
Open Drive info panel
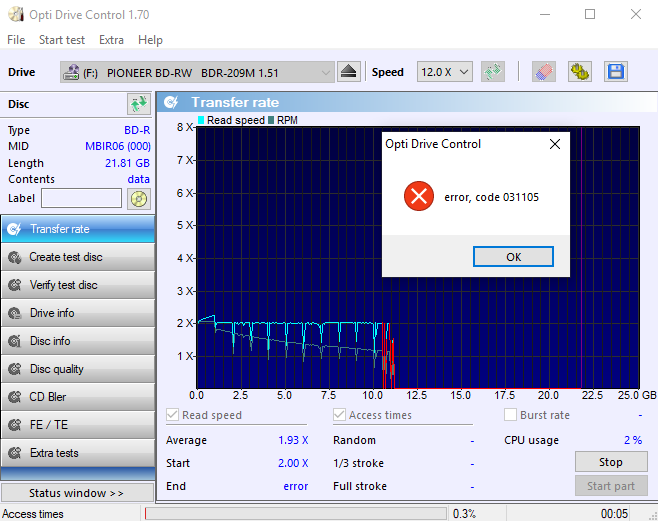(78, 313)
